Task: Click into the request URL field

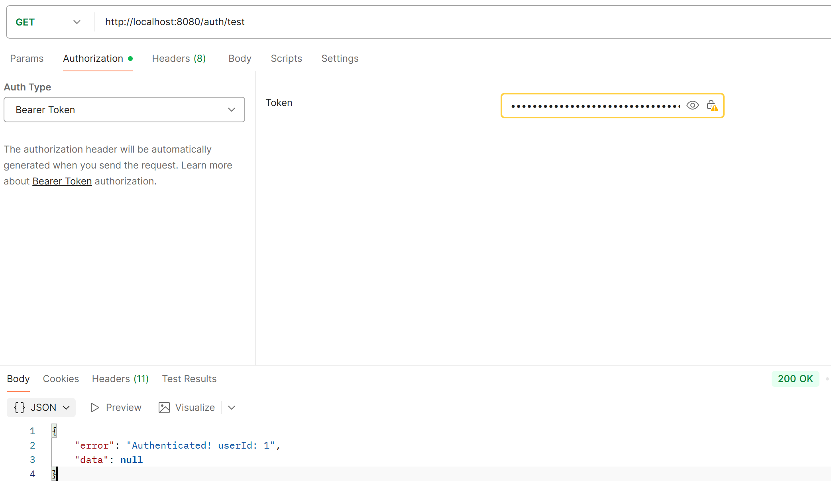Action: coord(462,22)
